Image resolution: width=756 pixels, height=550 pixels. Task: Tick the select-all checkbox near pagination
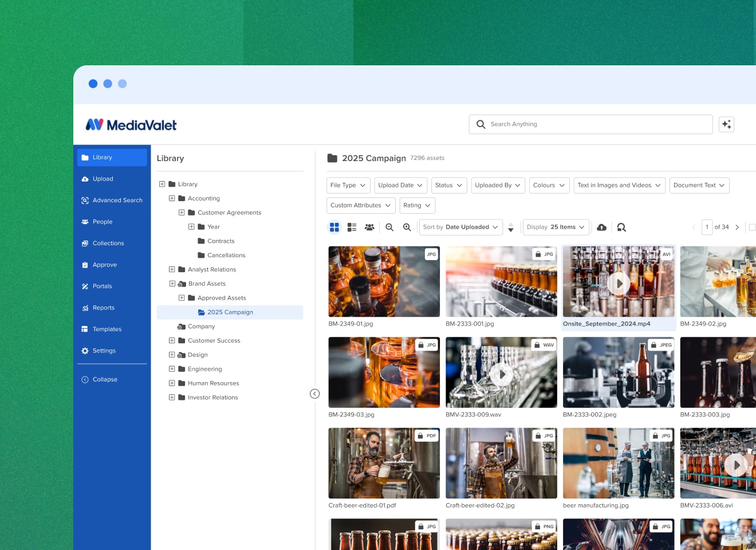tap(753, 227)
